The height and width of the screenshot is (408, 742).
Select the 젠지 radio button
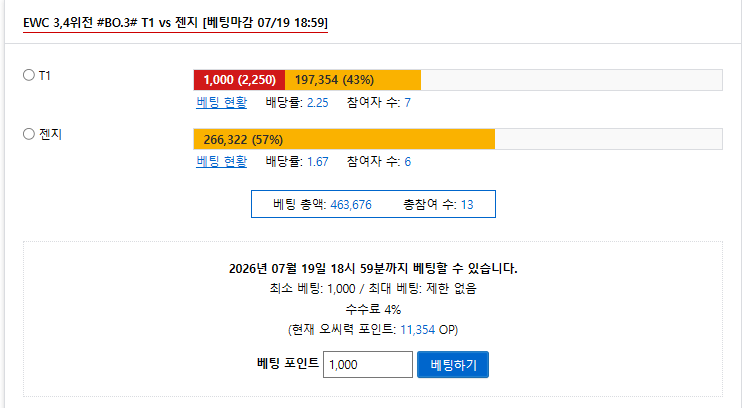pos(29,134)
